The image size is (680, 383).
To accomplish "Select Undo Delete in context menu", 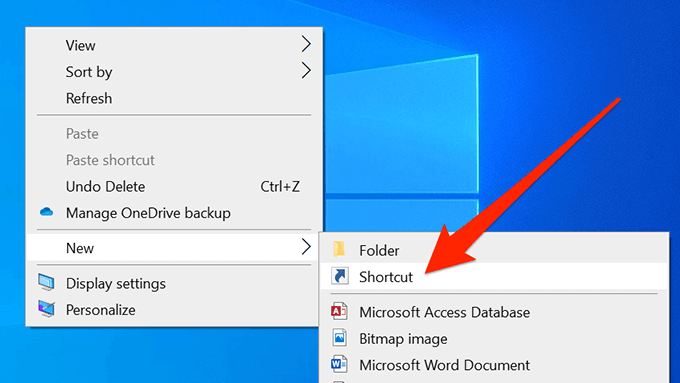I will (174, 187).
